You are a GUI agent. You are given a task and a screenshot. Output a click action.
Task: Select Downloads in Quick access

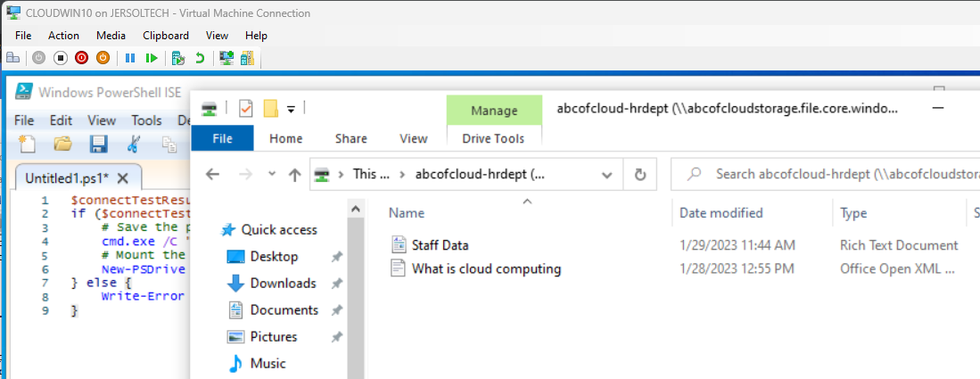[283, 284]
